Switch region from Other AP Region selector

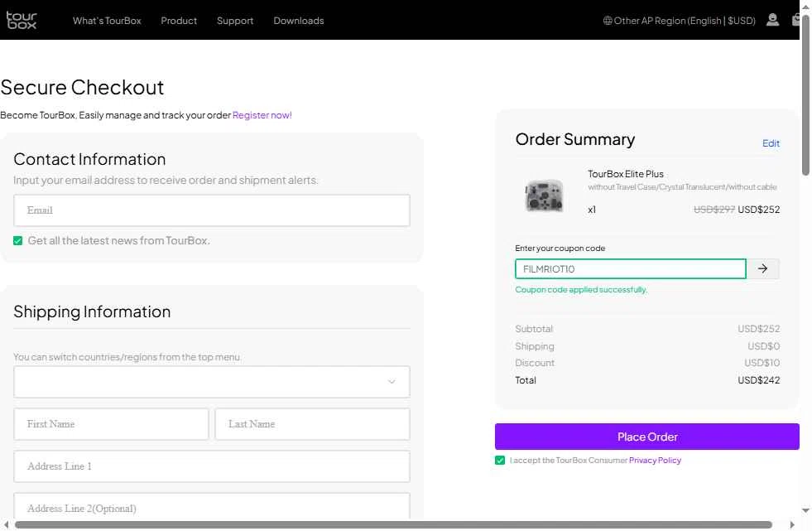pyautogui.click(x=679, y=21)
